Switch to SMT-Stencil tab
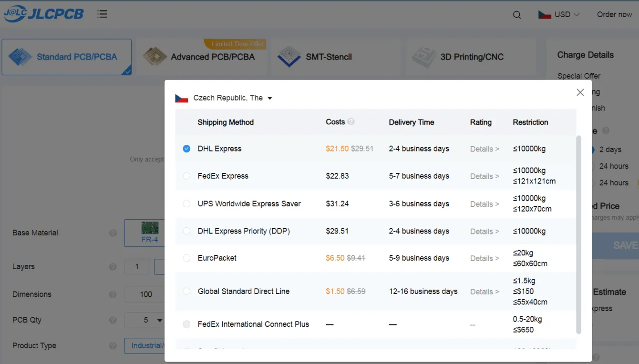The image size is (639, 364). tap(336, 57)
